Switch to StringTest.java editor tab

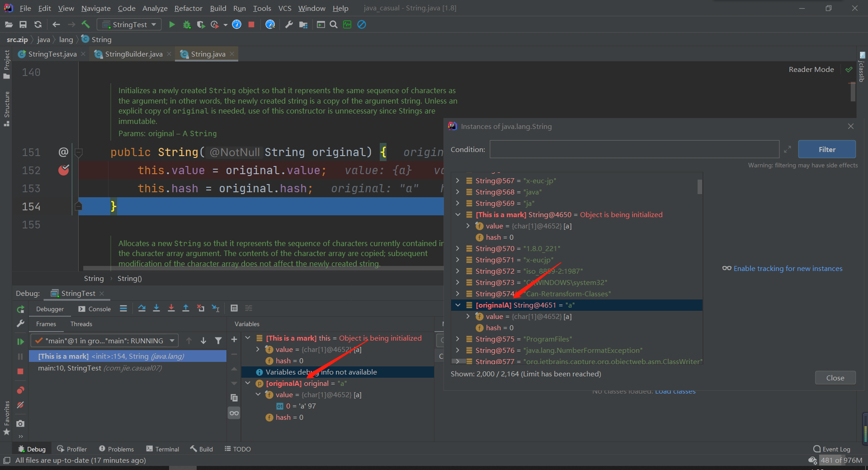[x=52, y=54]
